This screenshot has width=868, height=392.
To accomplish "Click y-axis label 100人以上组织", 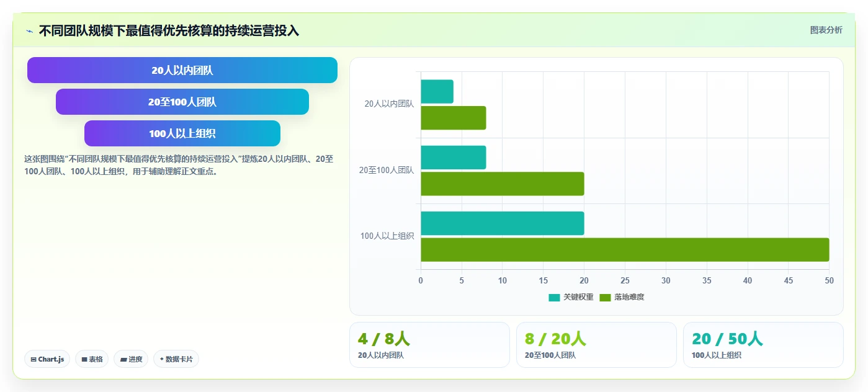I will click(x=387, y=236).
